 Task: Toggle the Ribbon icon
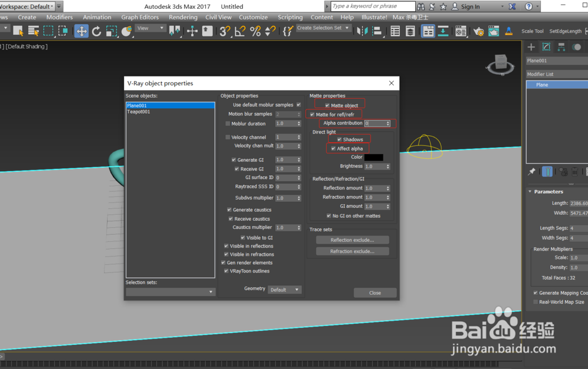(428, 31)
